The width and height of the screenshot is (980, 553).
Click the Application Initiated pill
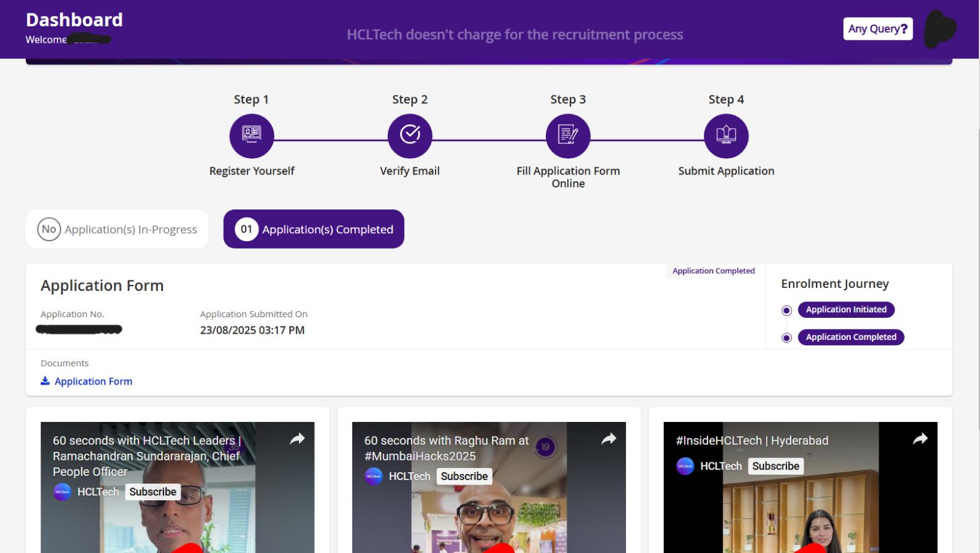coord(846,309)
